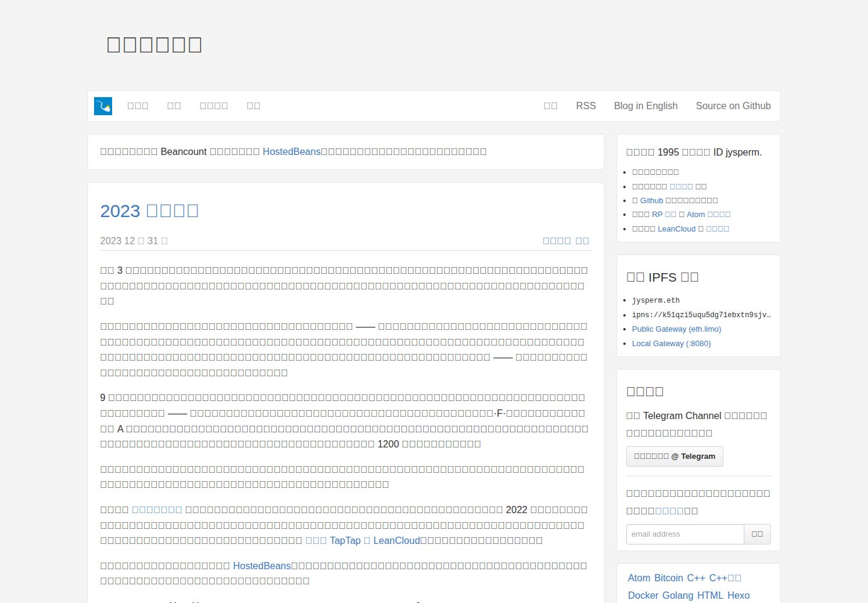Click the @ Telegram button

pyautogui.click(x=675, y=456)
